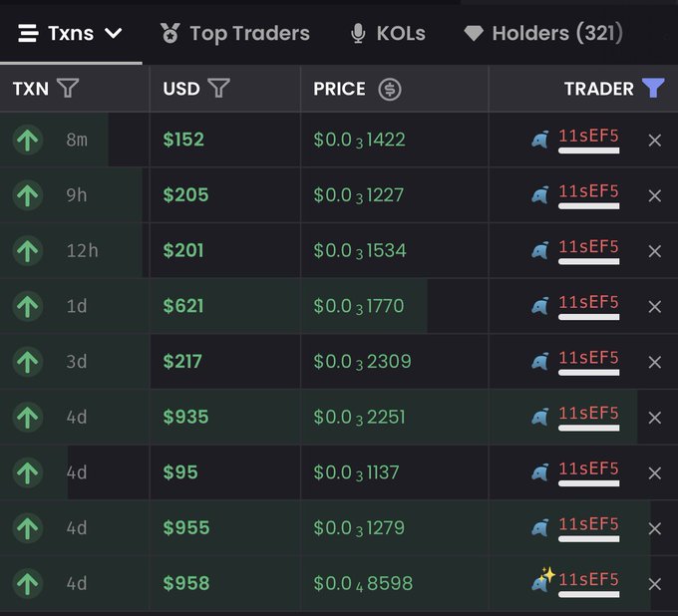
Task: Remove trader filter X on $152 row
Action: 655,141
